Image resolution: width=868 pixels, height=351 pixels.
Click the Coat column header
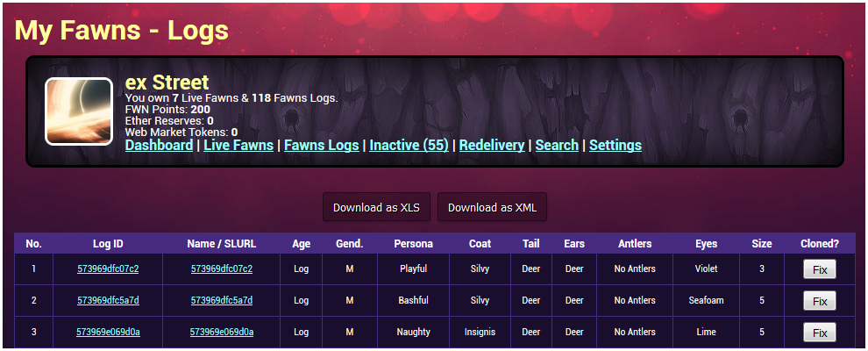click(480, 244)
